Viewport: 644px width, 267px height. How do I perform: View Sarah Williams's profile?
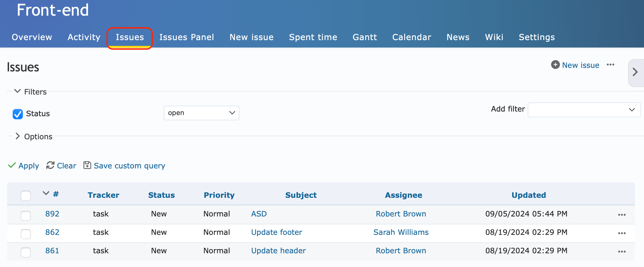(x=401, y=232)
